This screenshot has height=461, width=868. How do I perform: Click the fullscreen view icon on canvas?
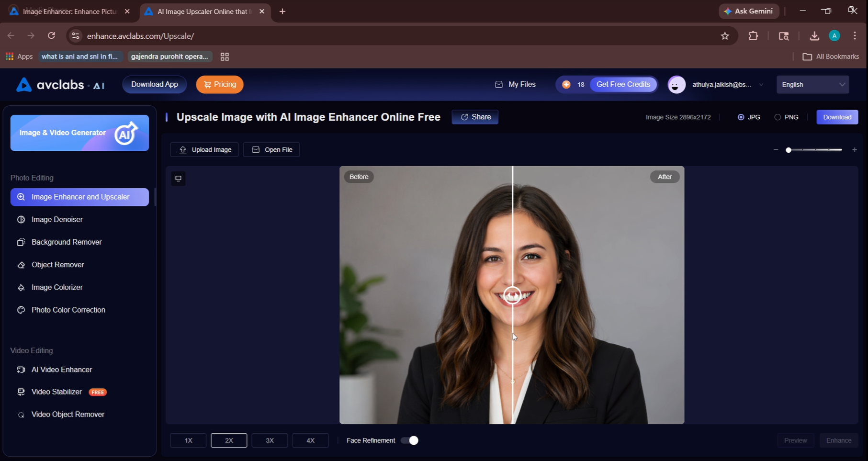pos(178,178)
